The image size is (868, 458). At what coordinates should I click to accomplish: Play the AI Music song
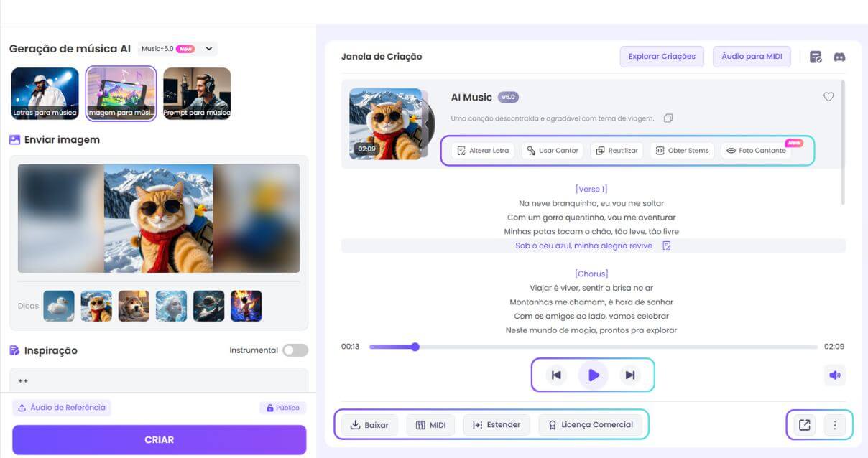coord(592,375)
